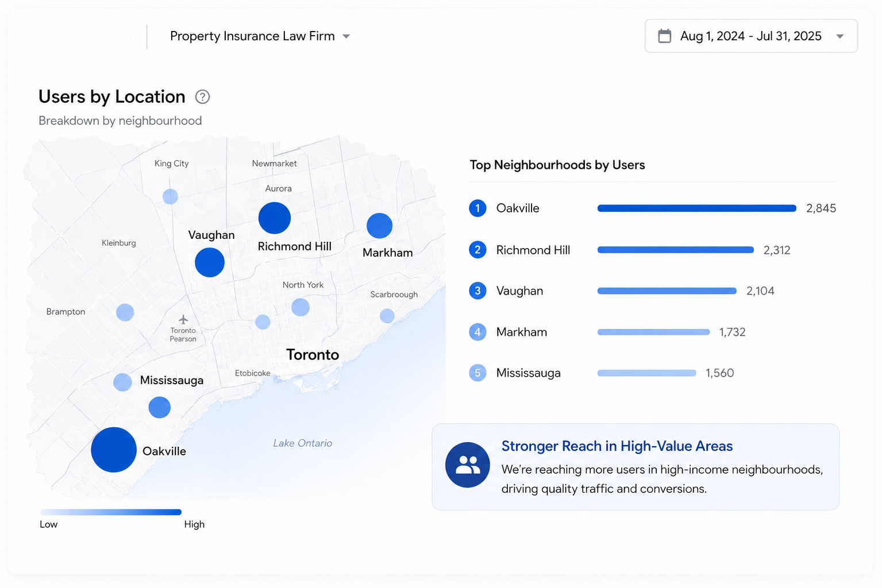Click the King City label on map
The height and width of the screenshot is (588, 882).
click(x=171, y=164)
